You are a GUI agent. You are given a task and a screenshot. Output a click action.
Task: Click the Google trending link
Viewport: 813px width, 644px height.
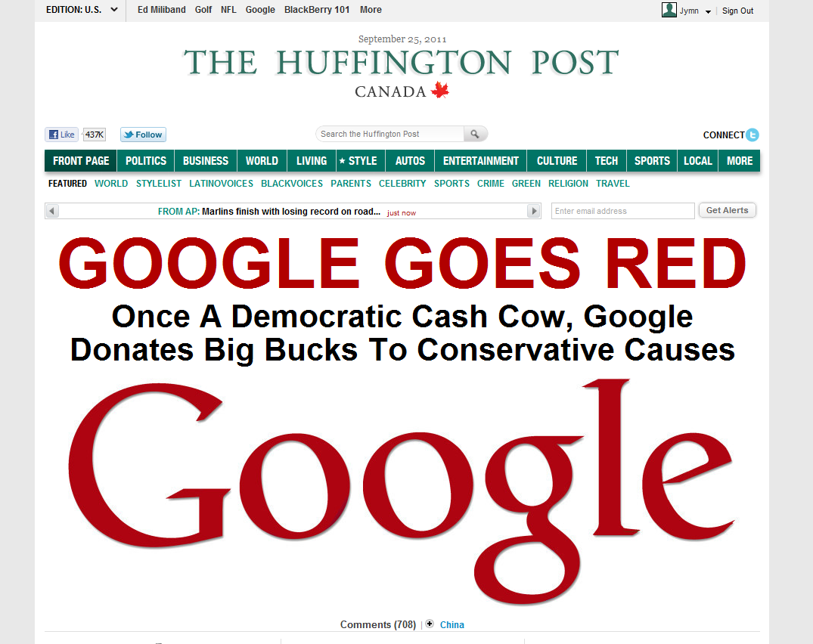260,10
